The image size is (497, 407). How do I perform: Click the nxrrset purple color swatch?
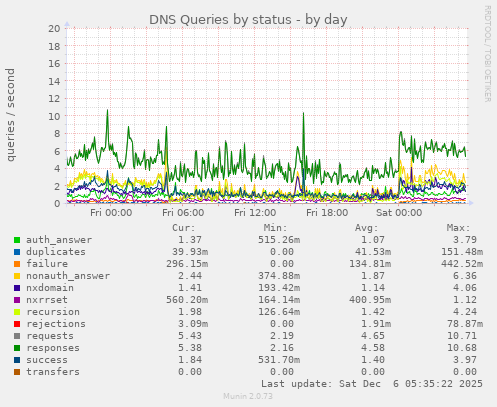point(17,300)
